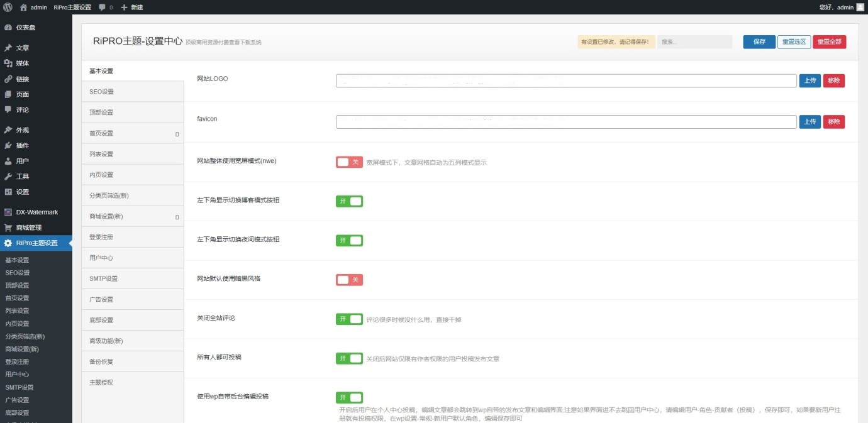Enable the 网站默认使用暗黑风格 switch
The height and width of the screenshot is (423, 868).
pyautogui.click(x=349, y=280)
